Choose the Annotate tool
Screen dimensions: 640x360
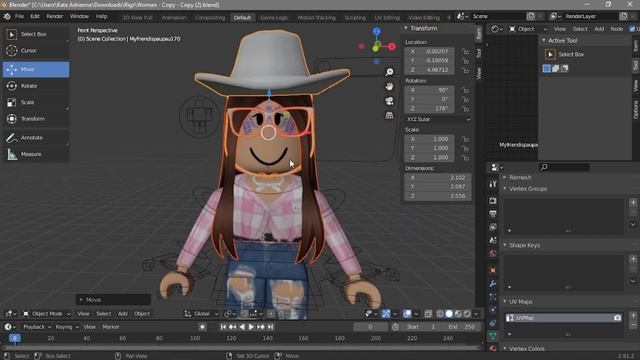(x=36, y=138)
